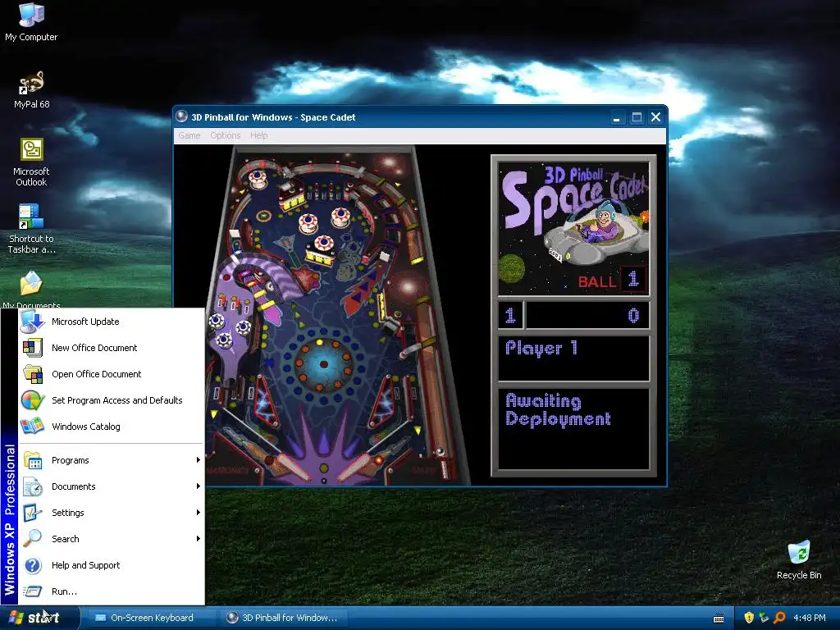Click the Settings checkmark icon

[33, 513]
